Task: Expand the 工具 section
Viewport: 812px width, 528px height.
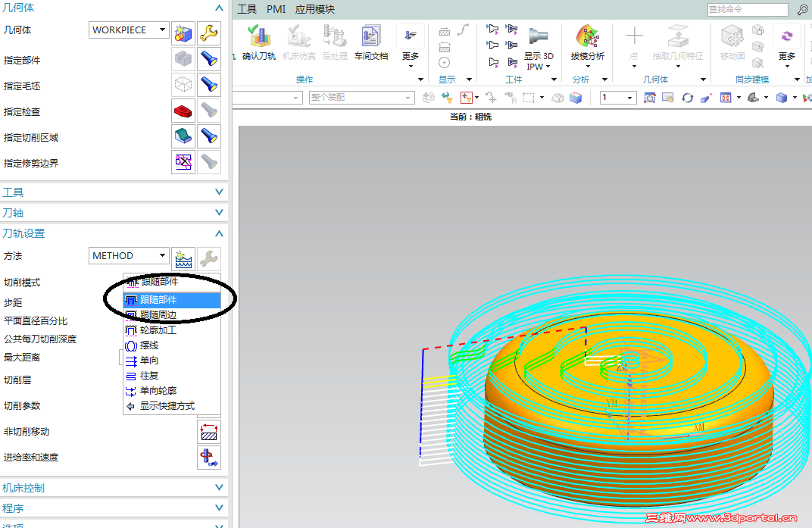Action: pyautogui.click(x=114, y=192)
